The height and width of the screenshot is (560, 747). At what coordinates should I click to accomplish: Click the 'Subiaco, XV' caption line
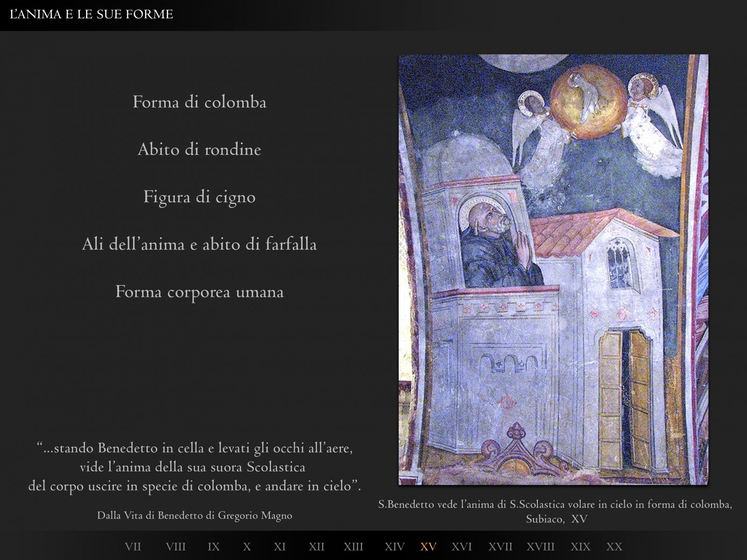(557, 519)
